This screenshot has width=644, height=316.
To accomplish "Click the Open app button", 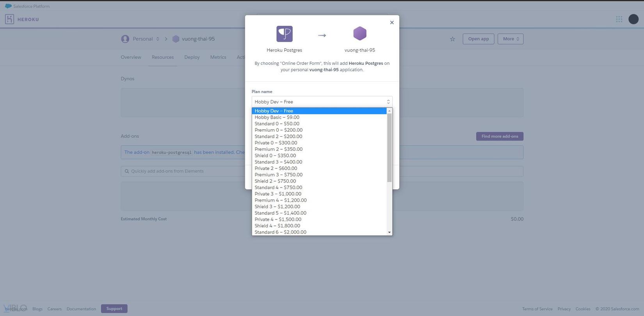I will [x=479, y=39].
